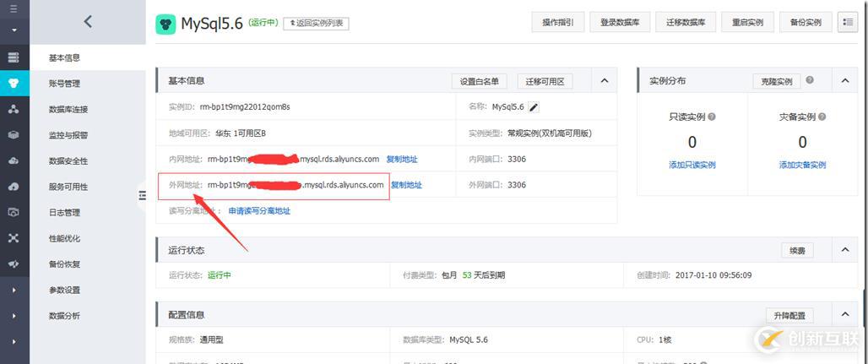This screenshot has width=868, height=364.
Task: Open 备份恢复 in the side menu
Action: click(64, 264)
